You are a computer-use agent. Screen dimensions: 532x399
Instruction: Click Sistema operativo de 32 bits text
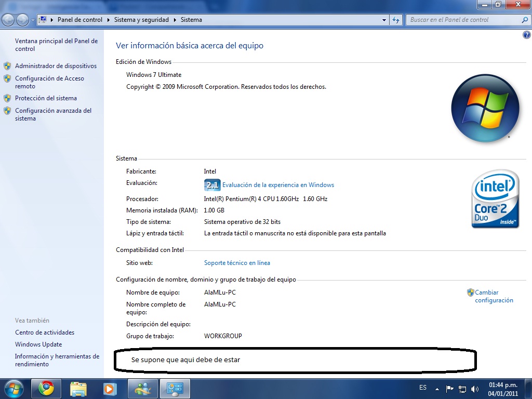click(x=242, y=222)
